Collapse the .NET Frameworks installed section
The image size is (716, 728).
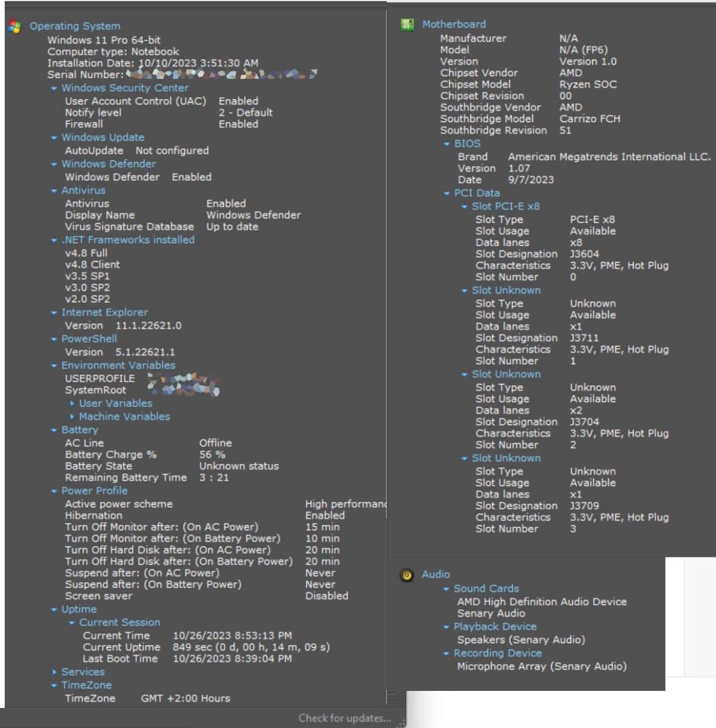coord(54,241)
